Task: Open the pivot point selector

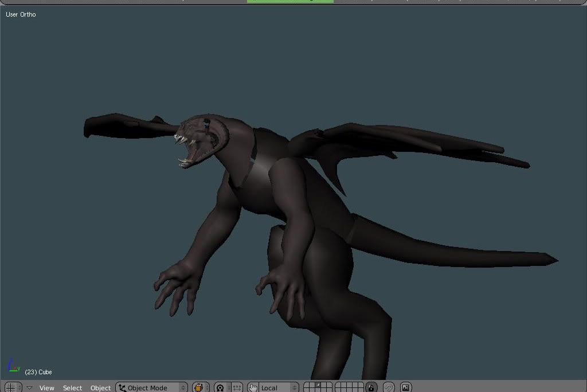Action: point(221,388)
